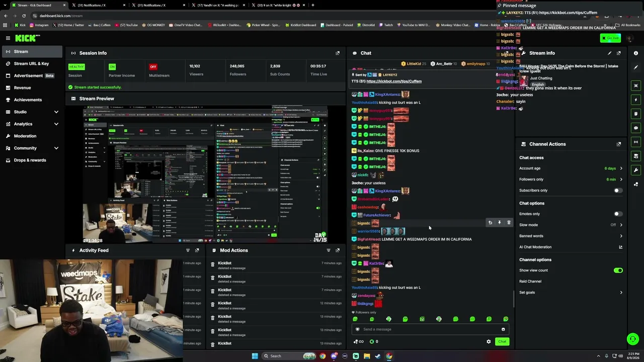Viewport: 644px width, 362px height.
Task: Click the first quick emote in the chat row
Action: (x=355, y=319)
